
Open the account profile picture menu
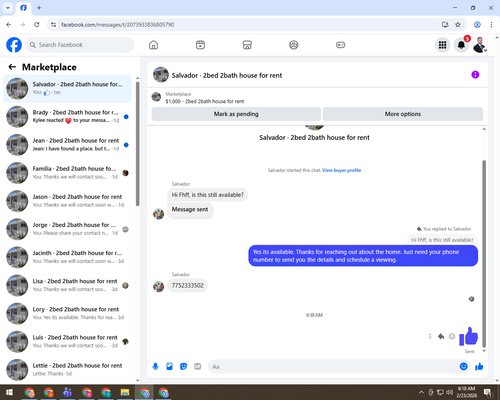(x=480, y=45)
